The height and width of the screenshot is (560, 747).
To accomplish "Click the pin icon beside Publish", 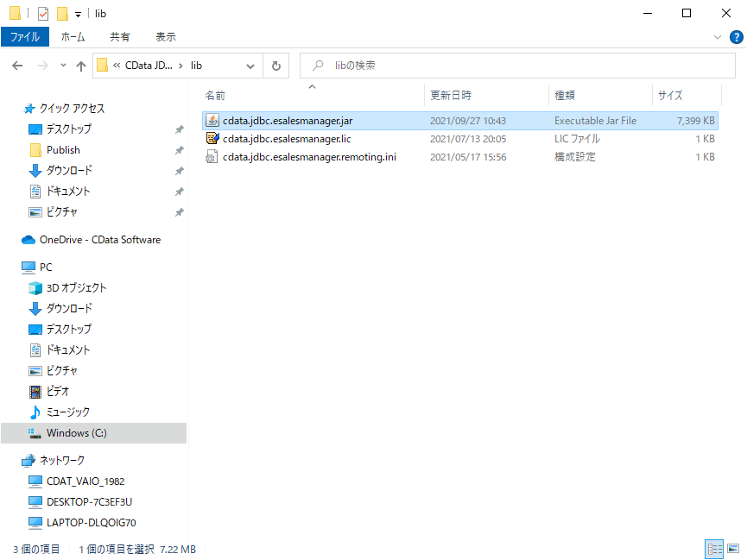I will [x=179, y=150].
